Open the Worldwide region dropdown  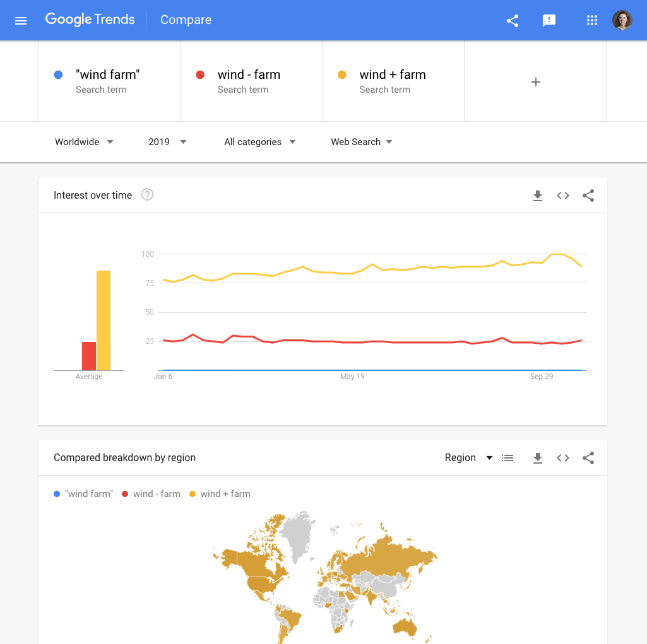point(84,142)
